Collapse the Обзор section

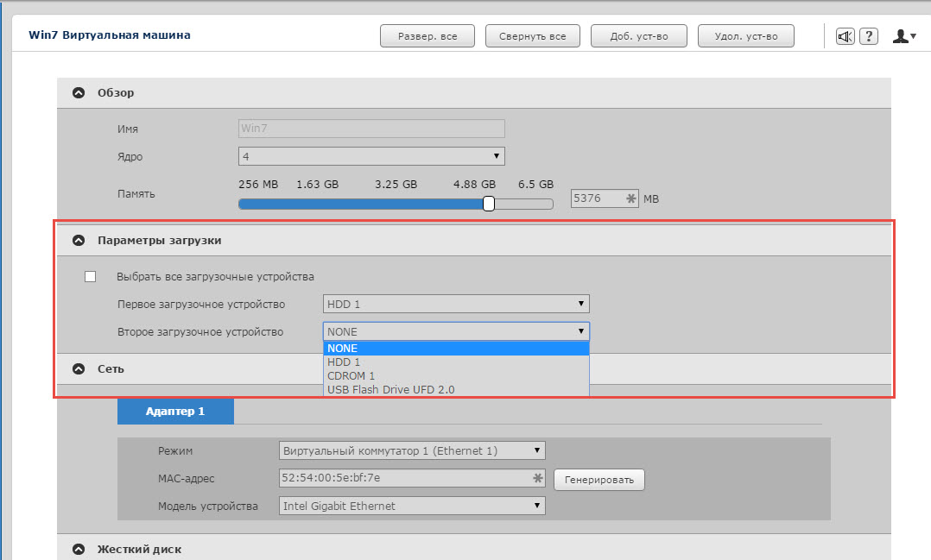[79, 92]
